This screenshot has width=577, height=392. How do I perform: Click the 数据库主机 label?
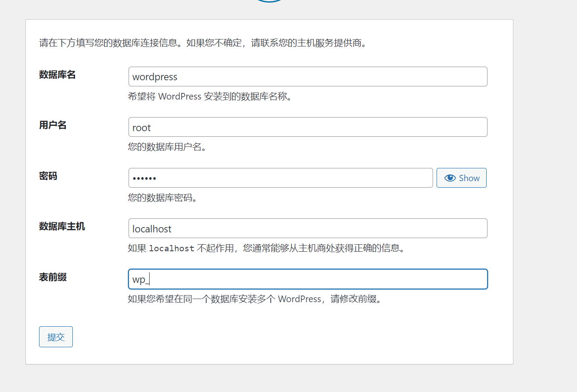coord(62,227)
